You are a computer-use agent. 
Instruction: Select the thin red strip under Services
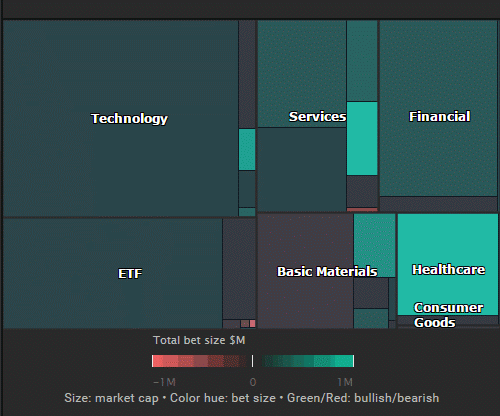(x=362, y=210)
